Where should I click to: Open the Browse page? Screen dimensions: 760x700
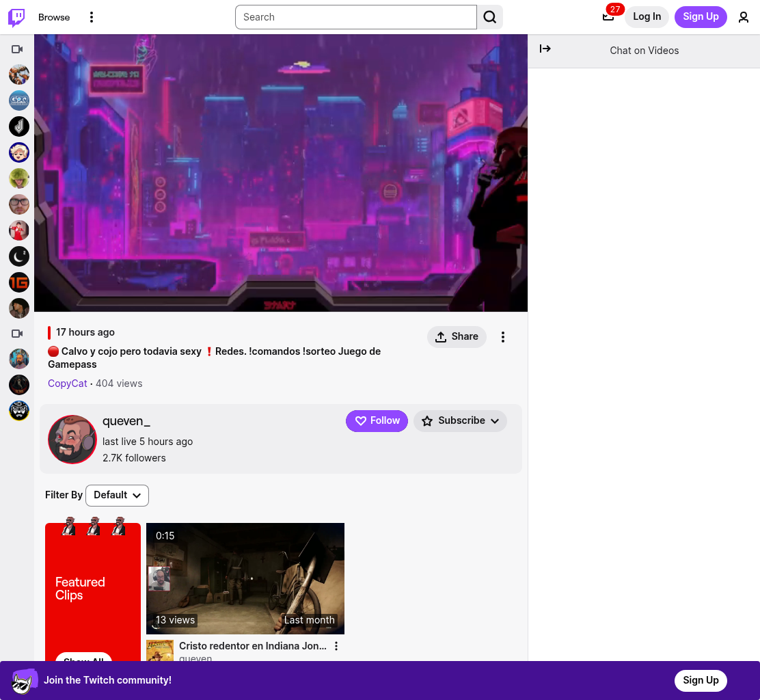point(54,17)
